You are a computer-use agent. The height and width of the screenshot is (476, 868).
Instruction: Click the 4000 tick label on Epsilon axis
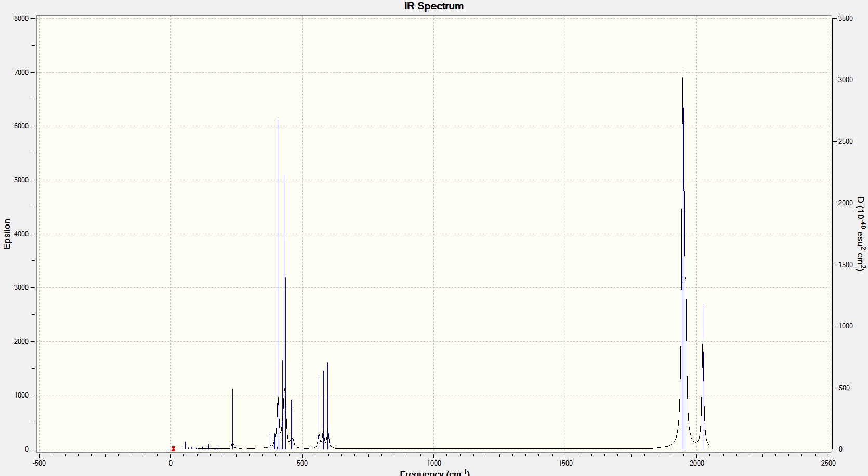tap(21, 234)
